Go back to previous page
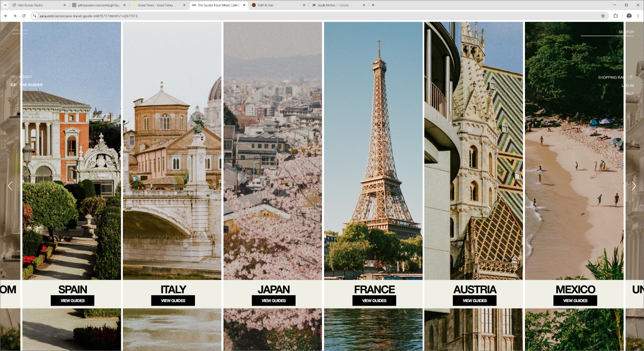644x351 pixels. coord(6,16)
